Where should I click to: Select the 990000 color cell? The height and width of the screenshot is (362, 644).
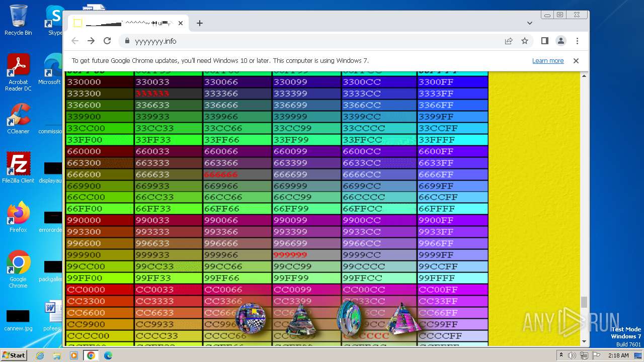pos(100,220)
